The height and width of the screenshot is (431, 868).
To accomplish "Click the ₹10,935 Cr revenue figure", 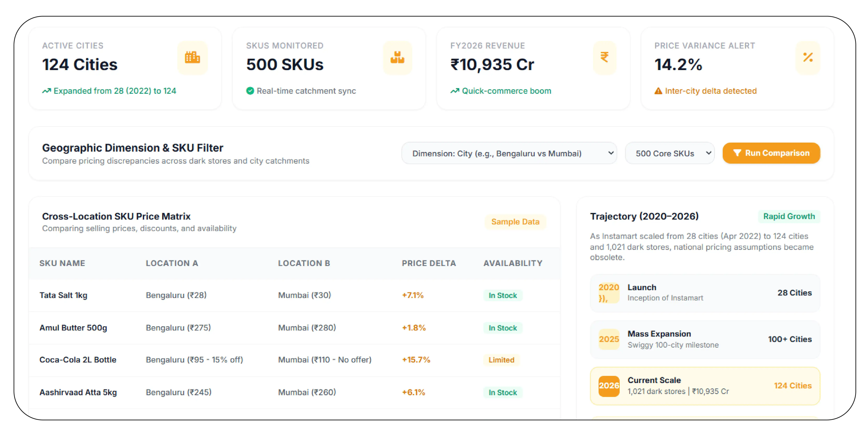I will tap(492, 64).
